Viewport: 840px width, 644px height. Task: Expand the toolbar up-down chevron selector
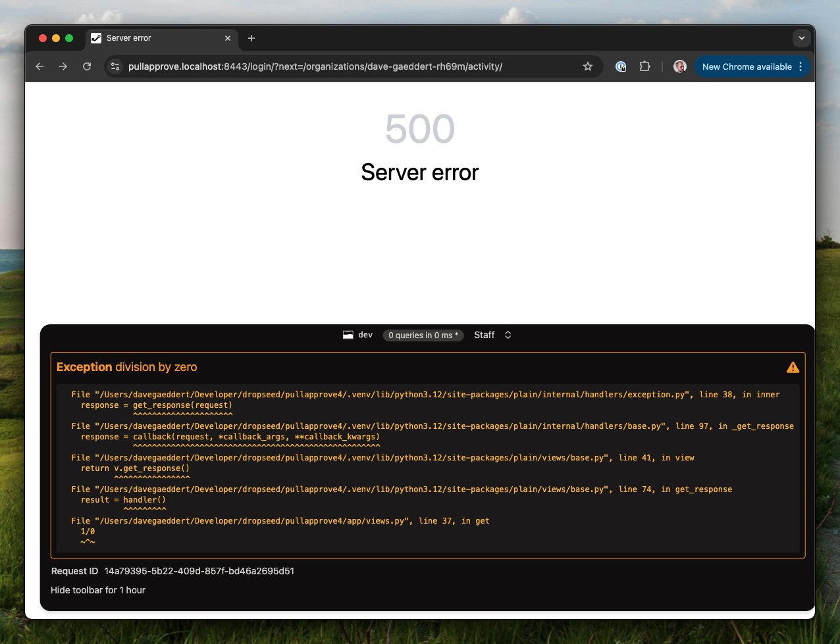pos(508,335)
